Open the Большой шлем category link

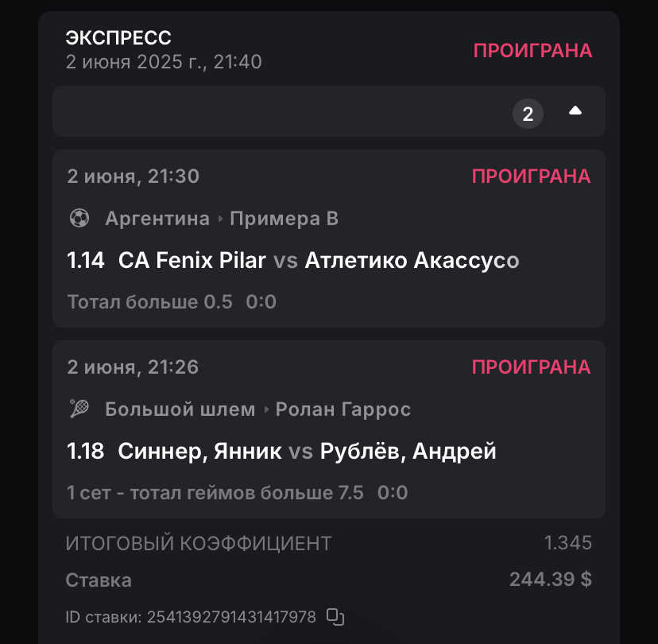point(180,409)
